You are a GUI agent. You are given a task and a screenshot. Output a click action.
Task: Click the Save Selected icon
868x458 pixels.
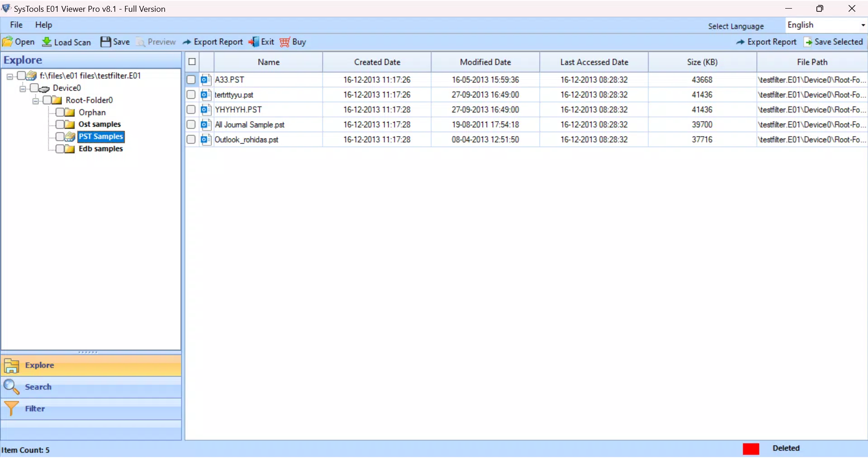pyautogui.click(x=808, y=42)
